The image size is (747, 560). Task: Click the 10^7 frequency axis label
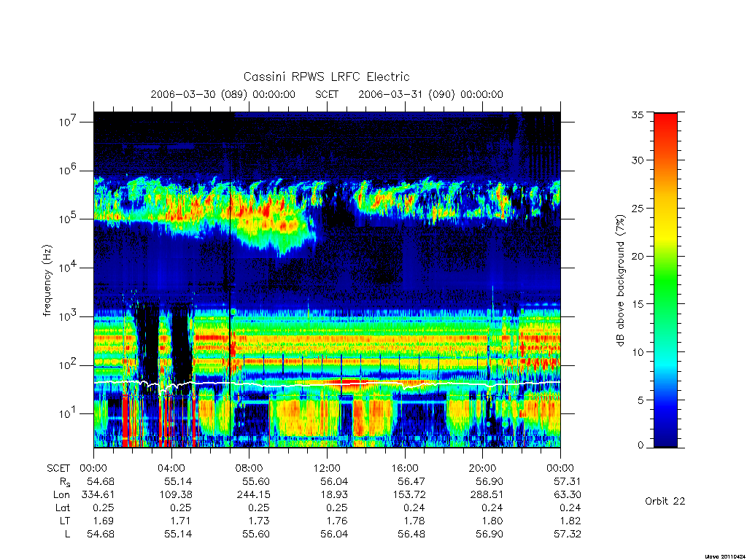coord(68,122)
